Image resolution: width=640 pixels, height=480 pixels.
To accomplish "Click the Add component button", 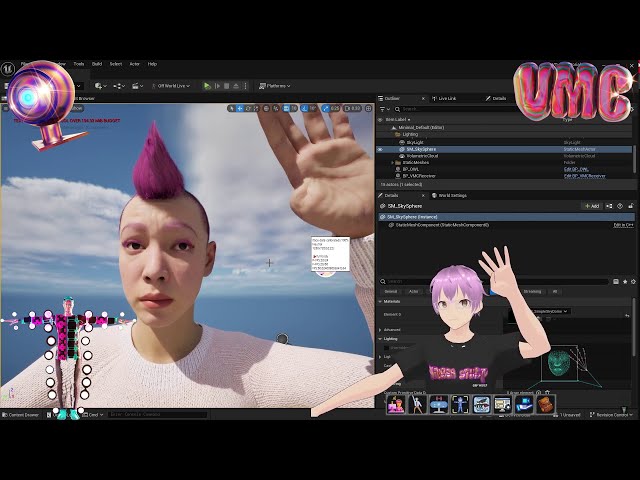I will pyautogui.click(x=592, y=206).
